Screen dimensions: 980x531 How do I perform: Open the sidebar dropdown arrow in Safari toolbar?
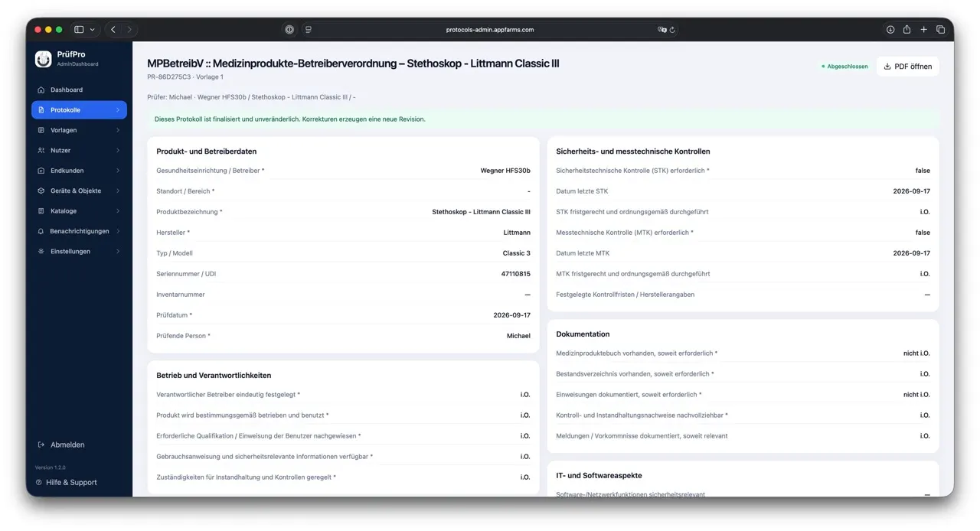[x=93, y=30]
